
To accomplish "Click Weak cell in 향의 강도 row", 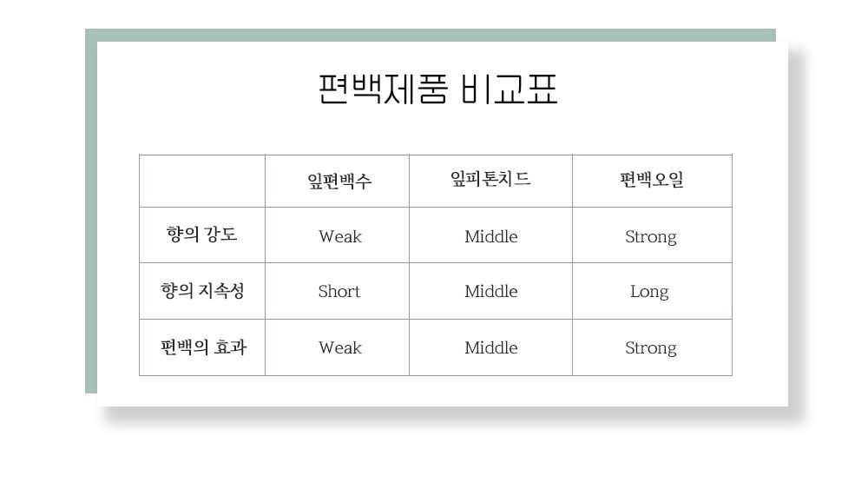I will point(337,235).
